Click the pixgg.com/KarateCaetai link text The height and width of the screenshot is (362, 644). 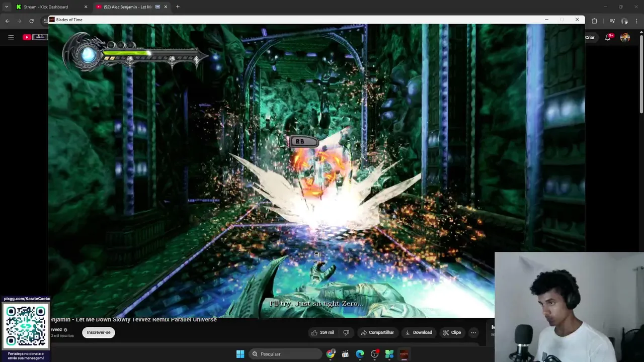pos(27,299)
